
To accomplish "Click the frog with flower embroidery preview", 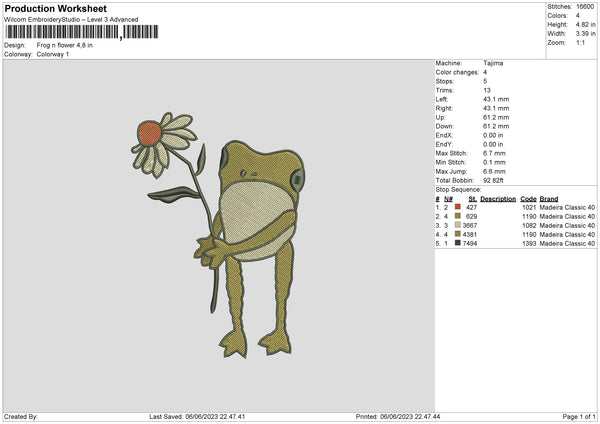I will 218,235.
